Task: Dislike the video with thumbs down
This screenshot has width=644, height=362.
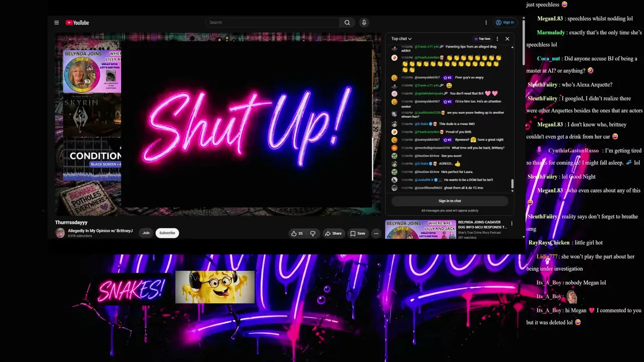Action: pos(312,233)
